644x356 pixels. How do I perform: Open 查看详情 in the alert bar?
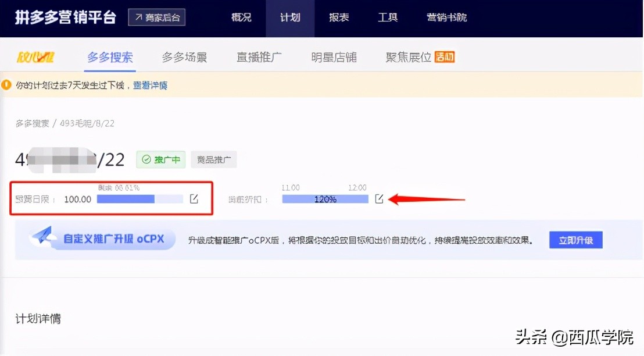tap(149, 84)
